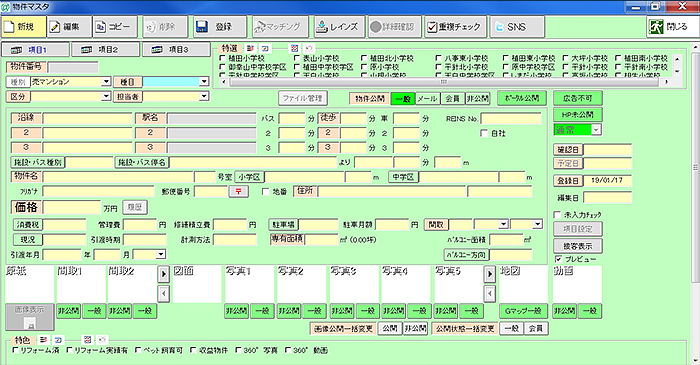
Task: Click the 小学区 button
Action: pos(250,177)
